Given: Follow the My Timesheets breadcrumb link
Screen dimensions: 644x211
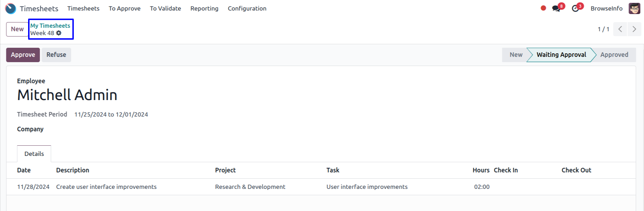Looking at the screenshot, I should [x=50, y=26].
